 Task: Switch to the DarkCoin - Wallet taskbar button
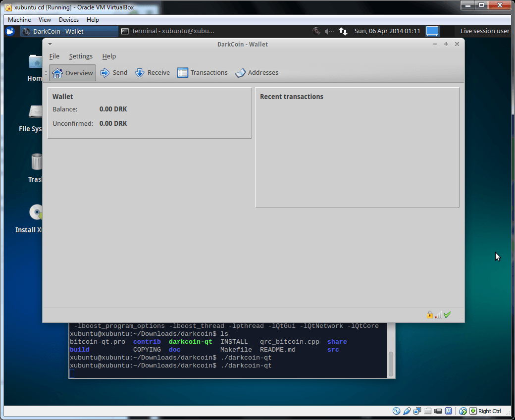(69, 31)
